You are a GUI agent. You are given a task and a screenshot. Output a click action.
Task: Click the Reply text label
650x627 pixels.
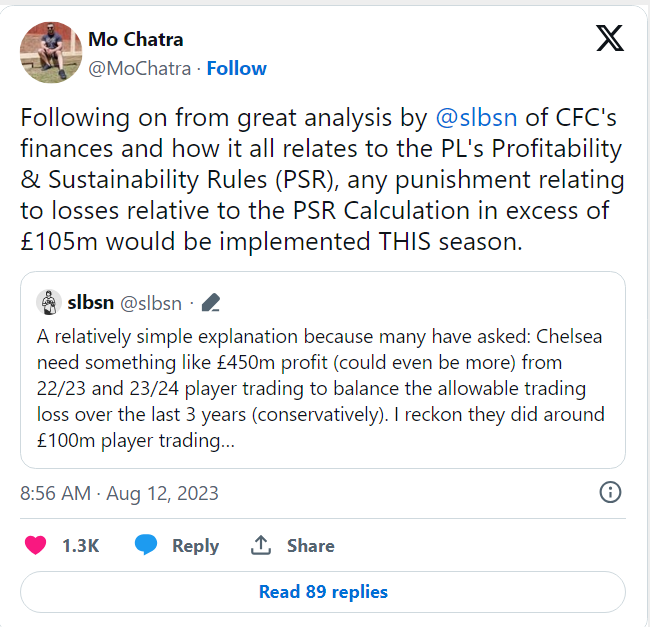(195, 545)
